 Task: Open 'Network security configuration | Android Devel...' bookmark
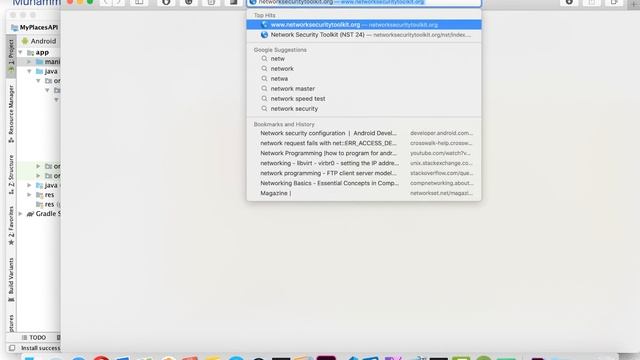(x=364, y=133)
